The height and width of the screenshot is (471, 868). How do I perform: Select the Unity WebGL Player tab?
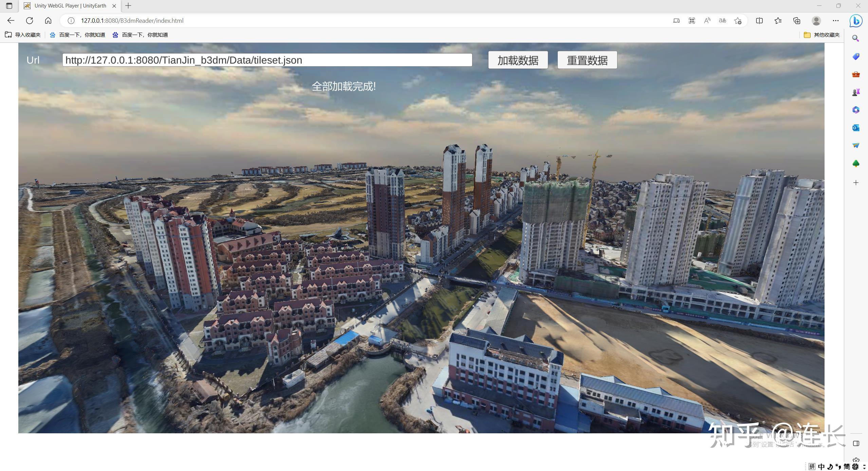point(68,6)
